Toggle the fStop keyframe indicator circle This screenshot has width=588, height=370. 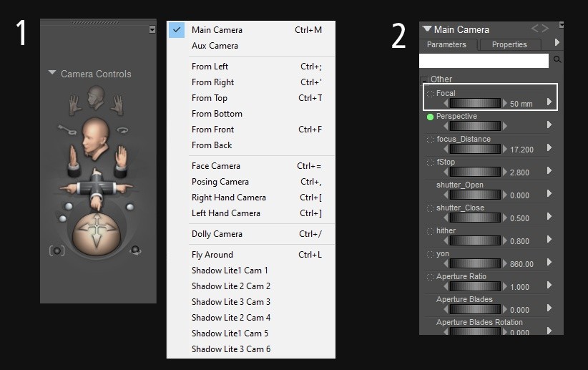(430, 162)
